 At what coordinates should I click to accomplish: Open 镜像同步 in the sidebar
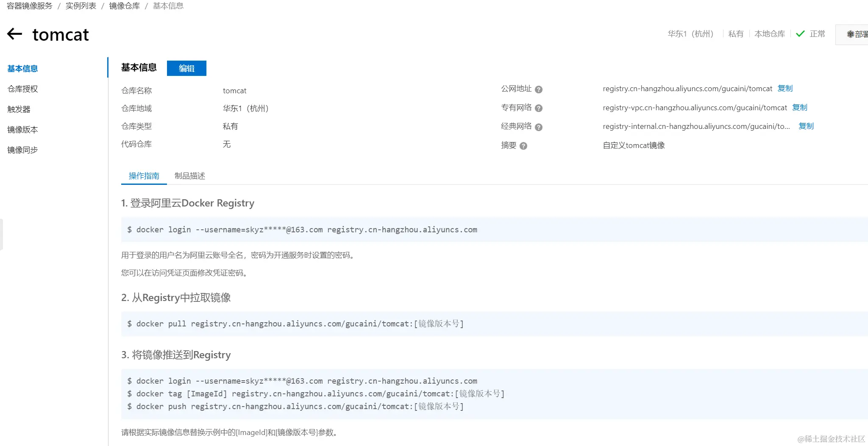pos(22,150)
